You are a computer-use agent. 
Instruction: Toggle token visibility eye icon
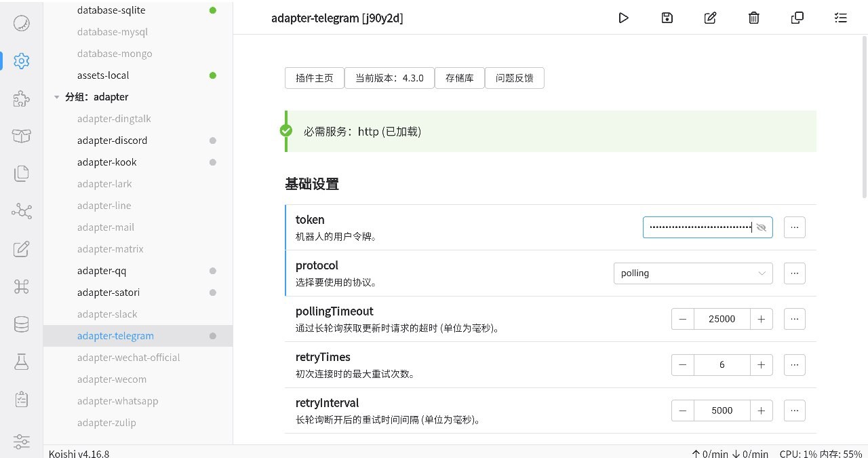[x=762, y=227]
